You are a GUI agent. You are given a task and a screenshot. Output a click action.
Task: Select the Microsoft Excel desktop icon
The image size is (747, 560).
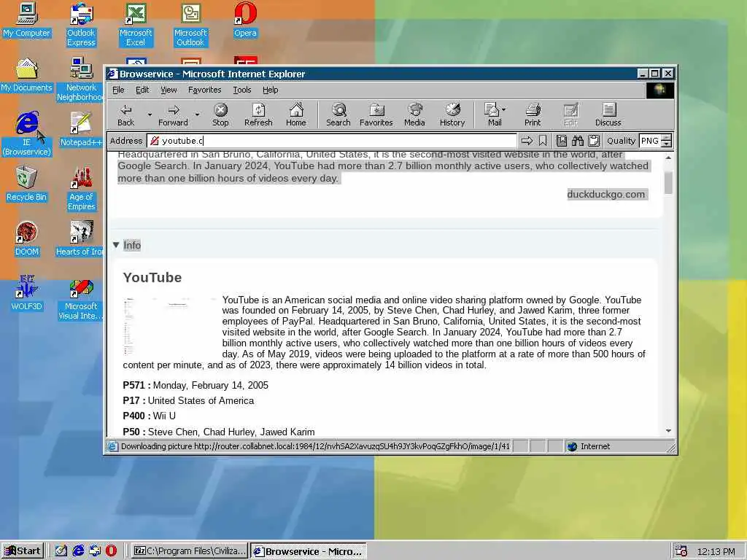pos(136,25)
